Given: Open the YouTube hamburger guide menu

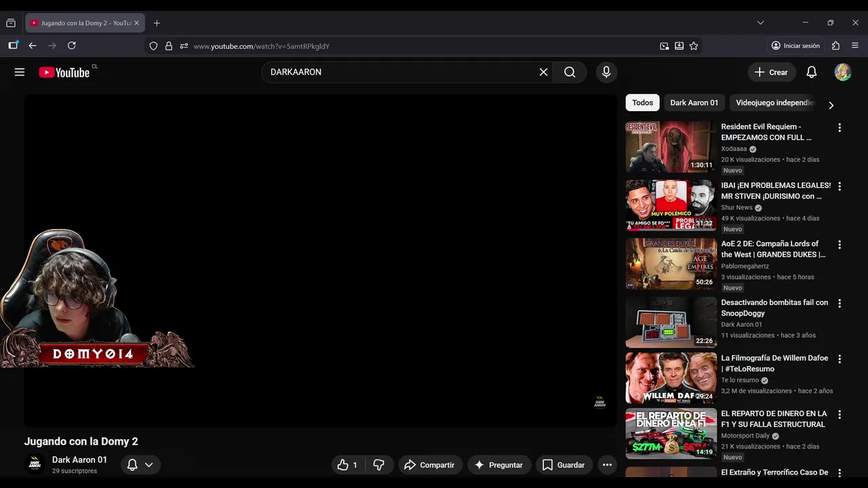Looking at the screenshot, I should [20, 72].
